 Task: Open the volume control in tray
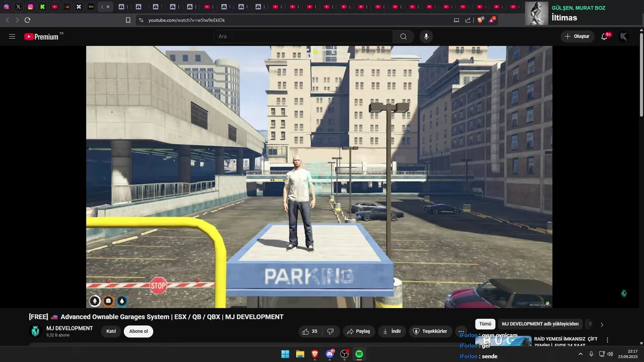pos(610,354)
